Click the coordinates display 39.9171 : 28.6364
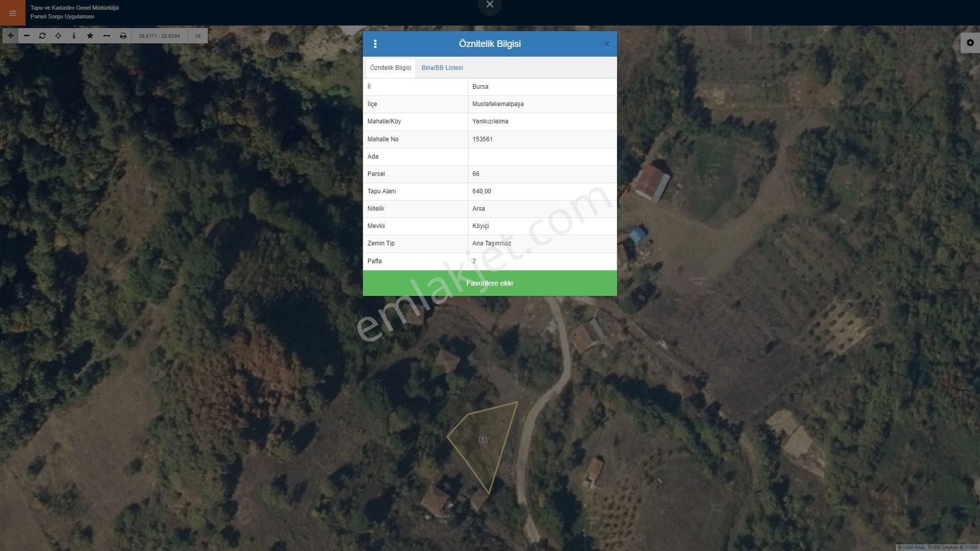This screenshot has height=551, width=980. coord(159,36)
